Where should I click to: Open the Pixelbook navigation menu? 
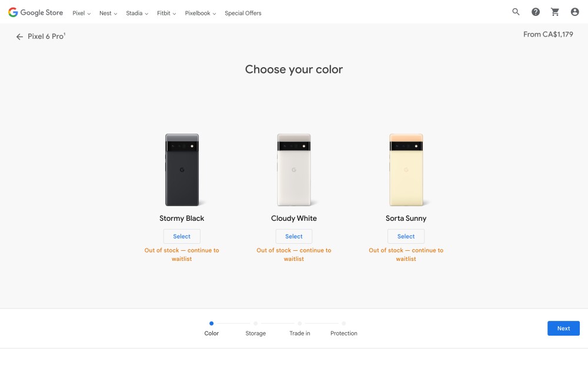point(201,13)
